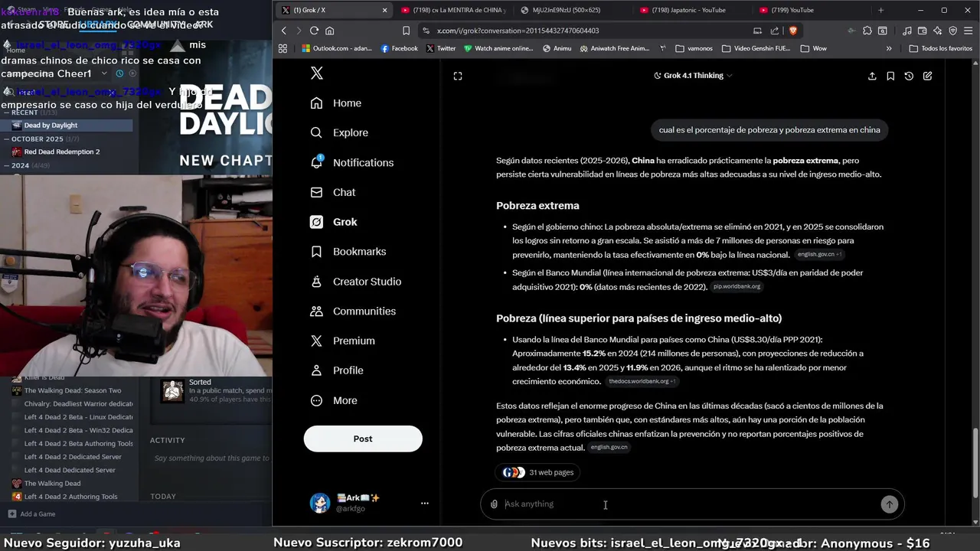The height and width of the screenshot is (551, 980).
Task: Open the pip.worldbank.org source link
Action: click(737, 286)
